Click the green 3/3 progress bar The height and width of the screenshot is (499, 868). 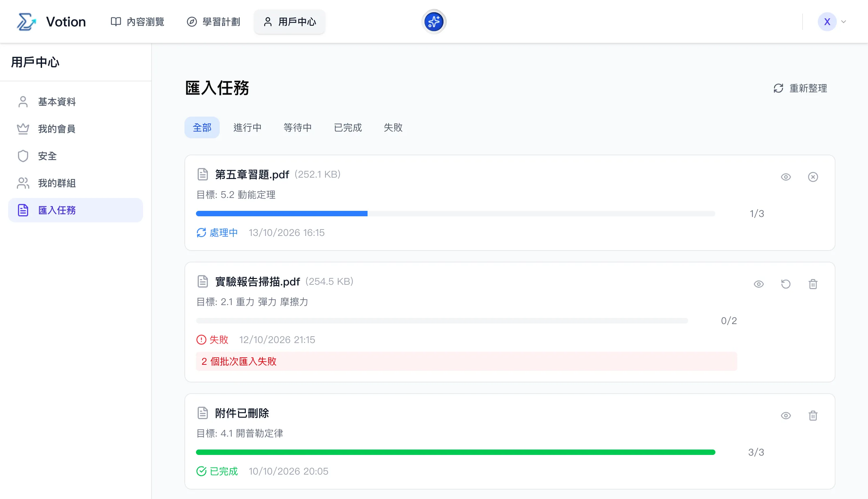coord(455,452)
